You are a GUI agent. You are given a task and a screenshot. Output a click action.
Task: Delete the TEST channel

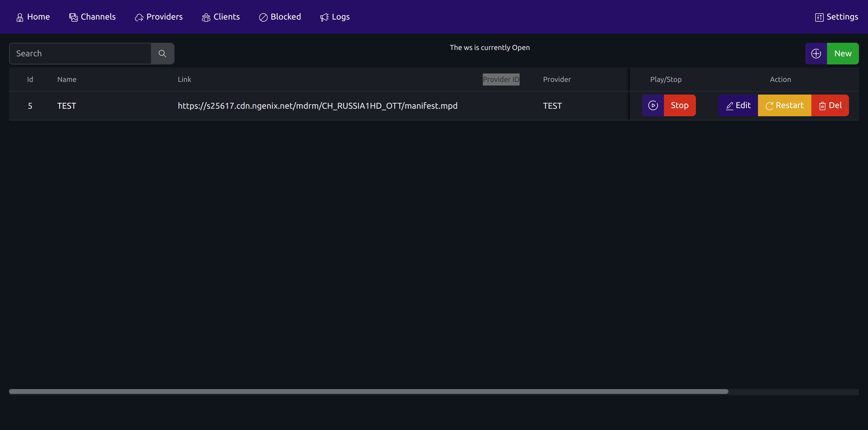pos(830,105)
